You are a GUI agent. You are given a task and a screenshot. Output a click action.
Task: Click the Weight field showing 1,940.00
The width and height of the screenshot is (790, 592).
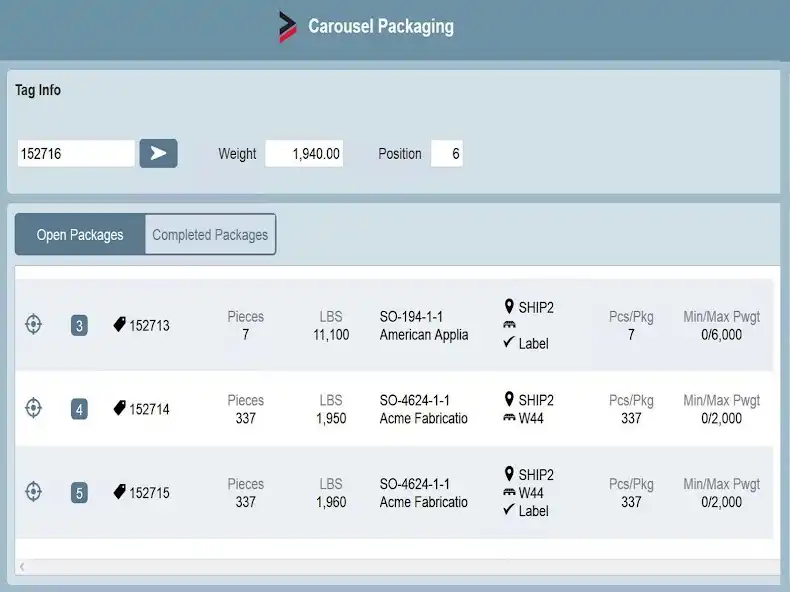304,153
